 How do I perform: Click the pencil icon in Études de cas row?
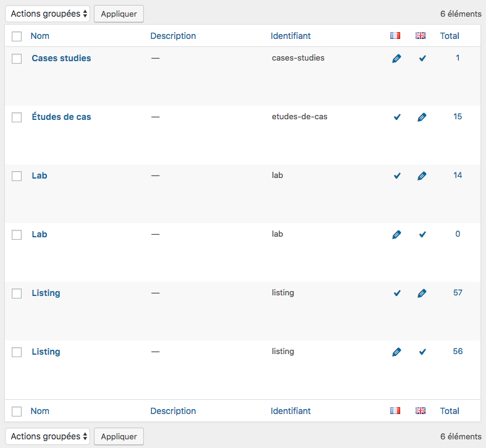(x=422, y=117)
